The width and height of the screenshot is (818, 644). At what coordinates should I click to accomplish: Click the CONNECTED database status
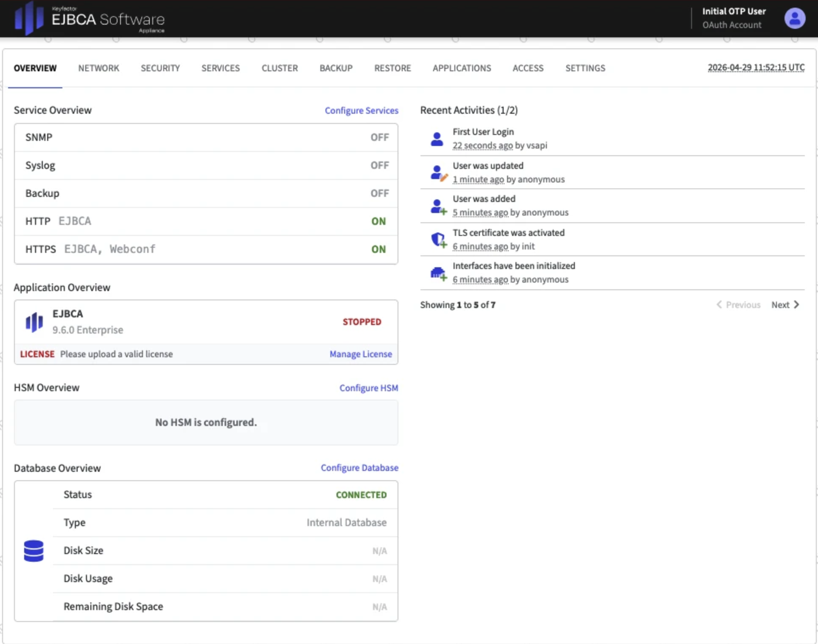coord(361,495)
